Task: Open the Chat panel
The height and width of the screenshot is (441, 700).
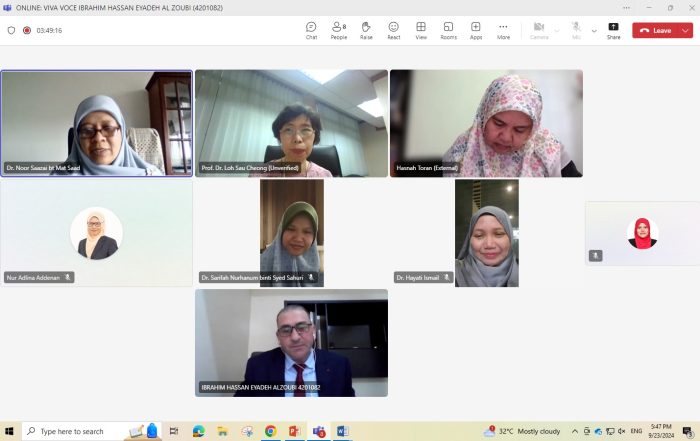Action: coord(311,30)
